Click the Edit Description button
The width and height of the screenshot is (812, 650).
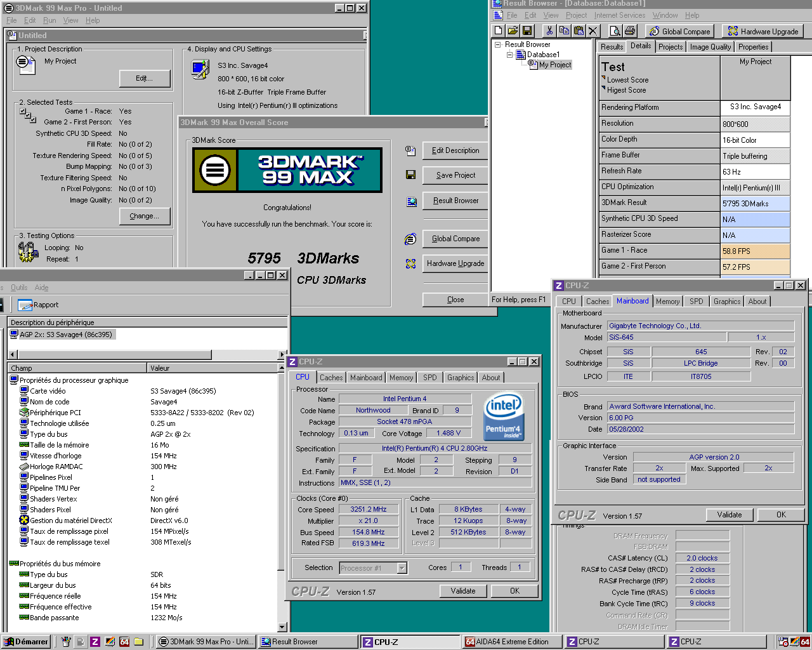pyautogui.click(x=455, y=150)
